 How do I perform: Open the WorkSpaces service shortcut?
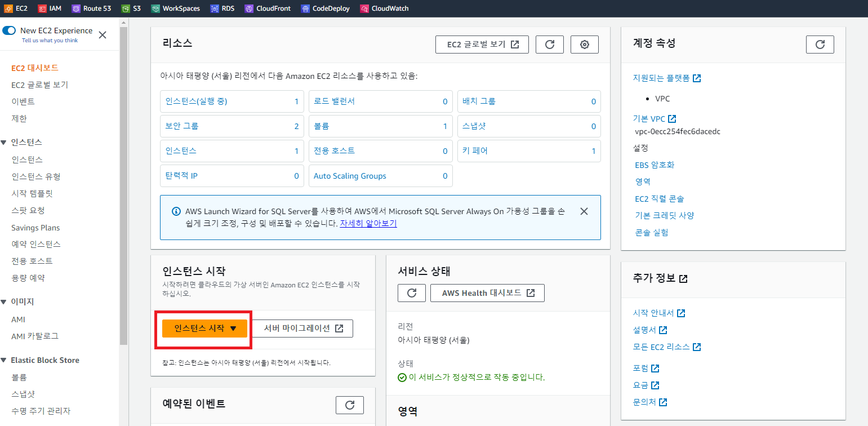pos(176,8)
